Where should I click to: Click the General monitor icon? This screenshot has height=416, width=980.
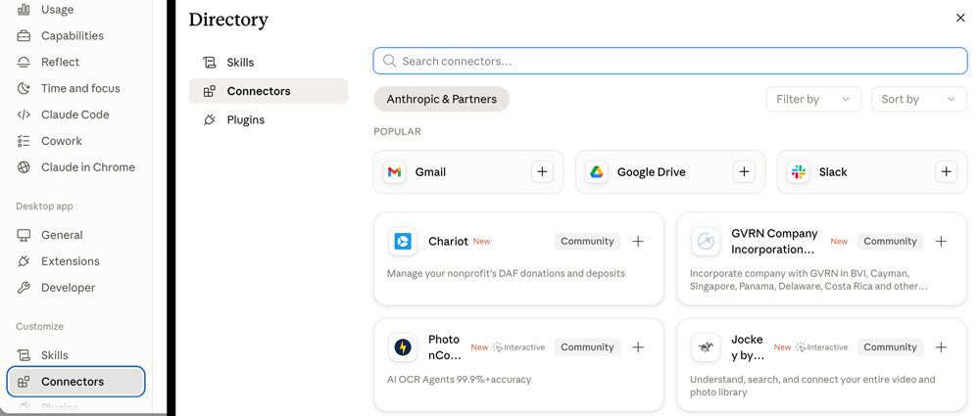click(x=24, y=235)
